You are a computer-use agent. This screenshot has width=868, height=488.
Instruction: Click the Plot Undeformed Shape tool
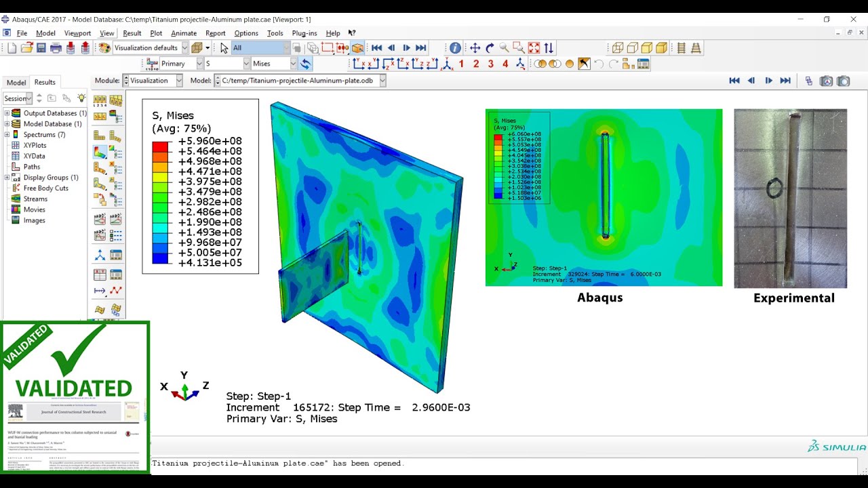click(99, 135)
